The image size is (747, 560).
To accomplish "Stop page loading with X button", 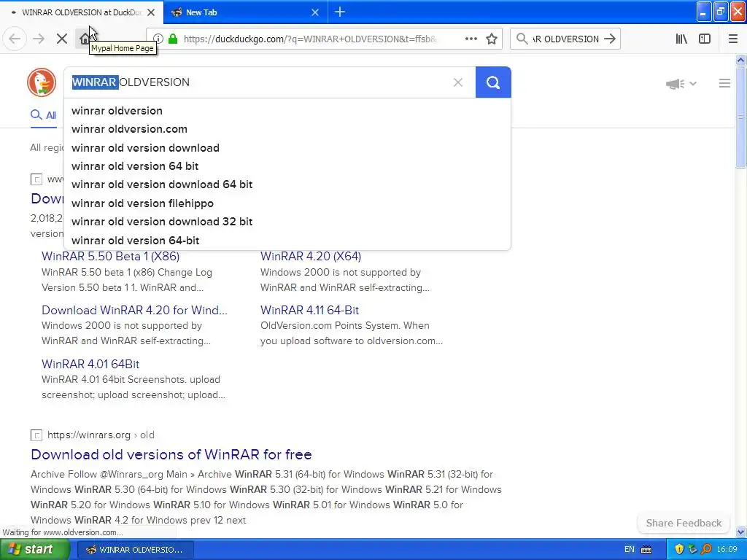I will [x=62, y=39].
